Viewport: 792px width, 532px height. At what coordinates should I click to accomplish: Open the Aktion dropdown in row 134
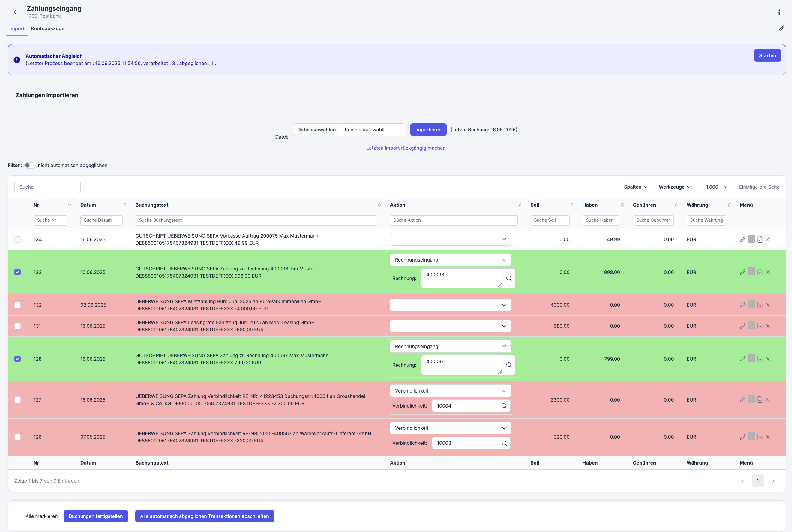click(x=450, y=239)
